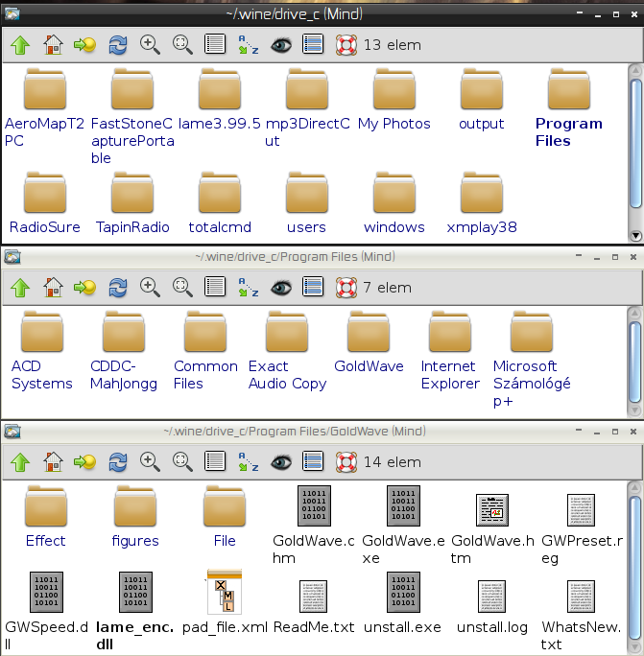The height and width of the screenshot is (656, 644).
Task: Open help lifebuoy in GoldWave window
Action: [346, 462]
